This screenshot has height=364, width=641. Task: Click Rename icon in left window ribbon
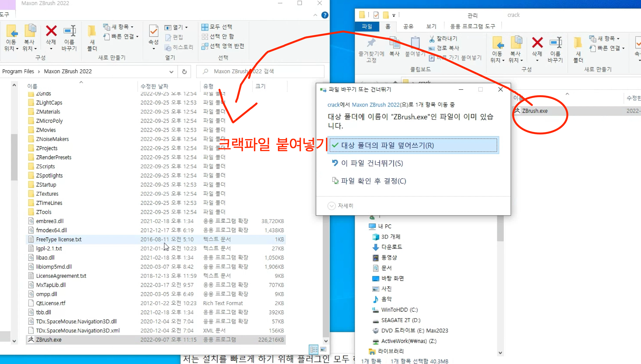[69, 31]
